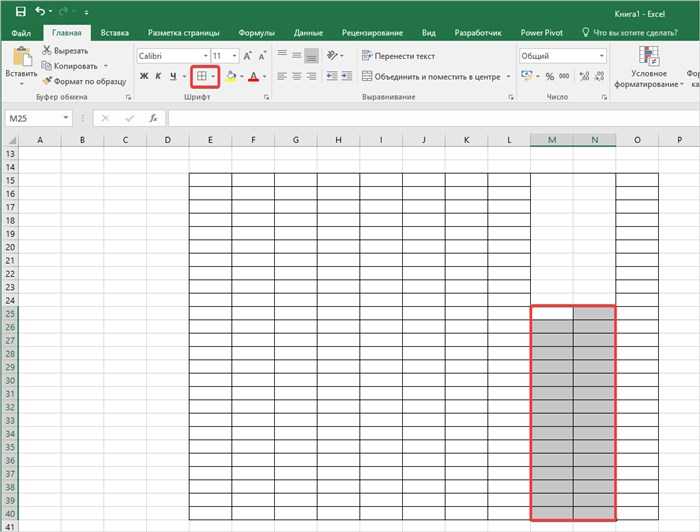Click the Undo arrow icon

[40, 11]
